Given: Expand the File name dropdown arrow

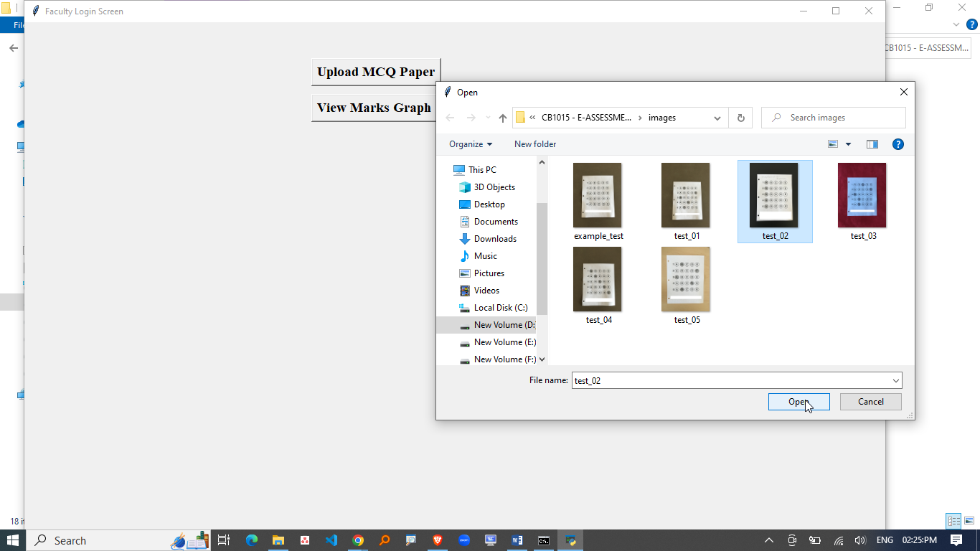Looking at the screenshot, I should point(895,381).
